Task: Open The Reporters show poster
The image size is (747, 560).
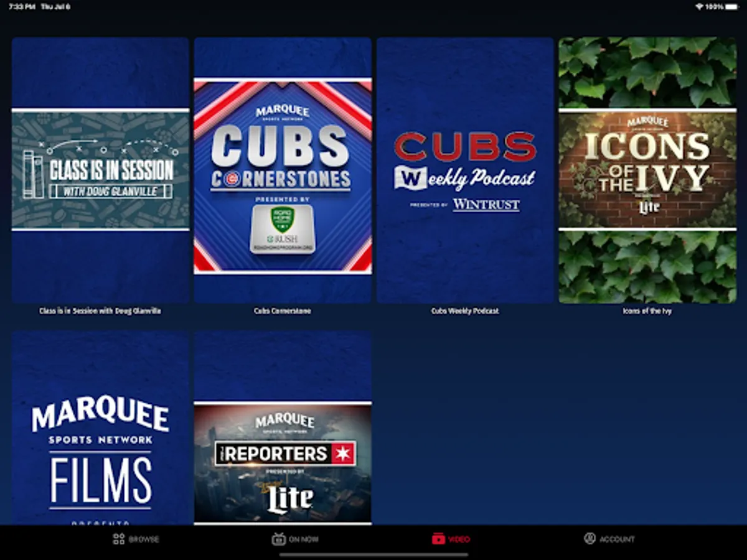Action: (283, 428)
